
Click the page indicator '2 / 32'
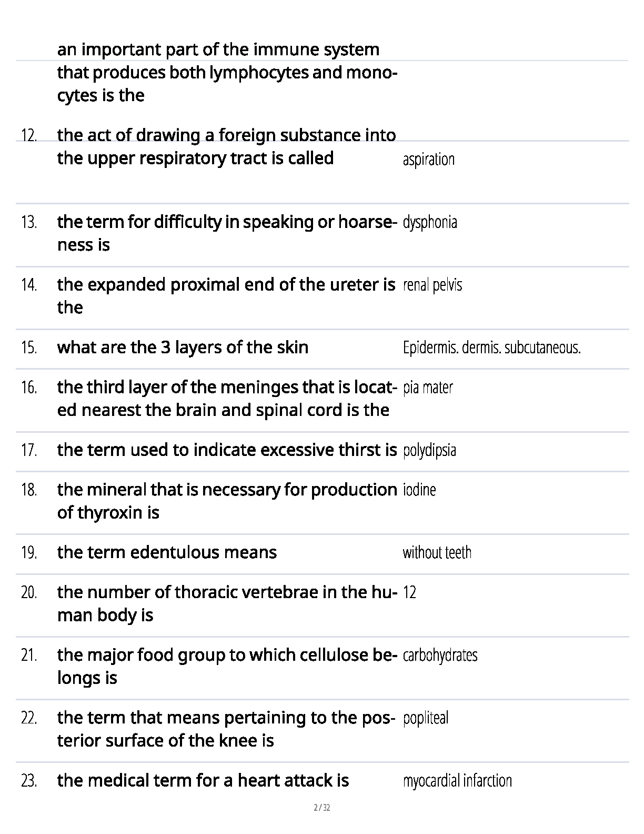tap(321, 808)
